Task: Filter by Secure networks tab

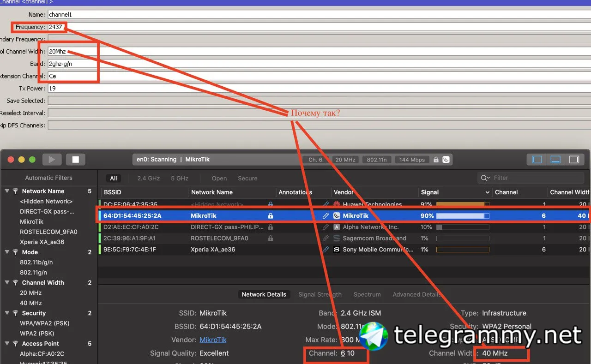Action: click(x=247, y=179)
